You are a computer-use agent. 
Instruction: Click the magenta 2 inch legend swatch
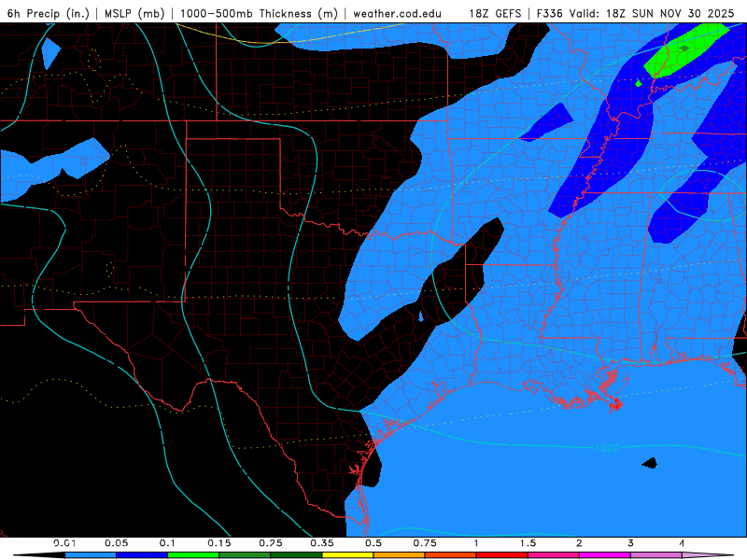[605, 555]
